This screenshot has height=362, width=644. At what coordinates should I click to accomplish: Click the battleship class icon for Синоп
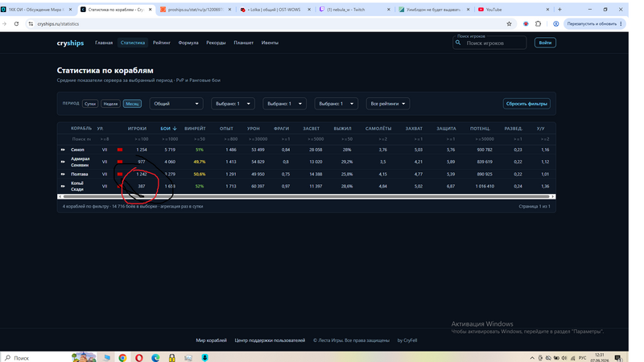[x=63, y=150]
